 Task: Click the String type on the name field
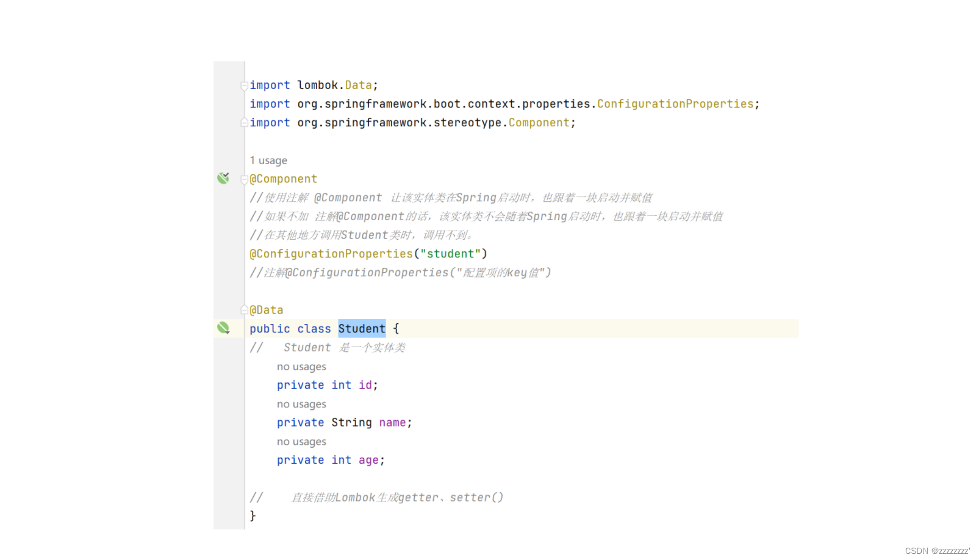click(x=351, y=423)
